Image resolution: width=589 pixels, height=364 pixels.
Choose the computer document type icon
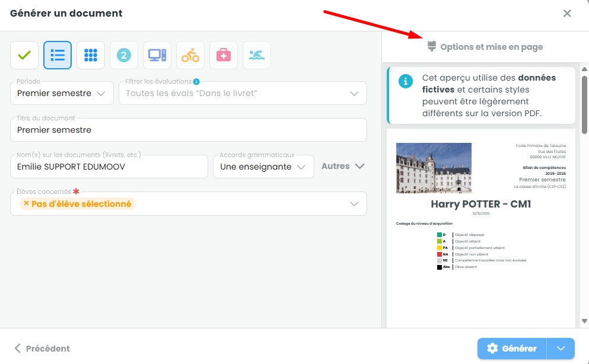(x=157, y=56)
